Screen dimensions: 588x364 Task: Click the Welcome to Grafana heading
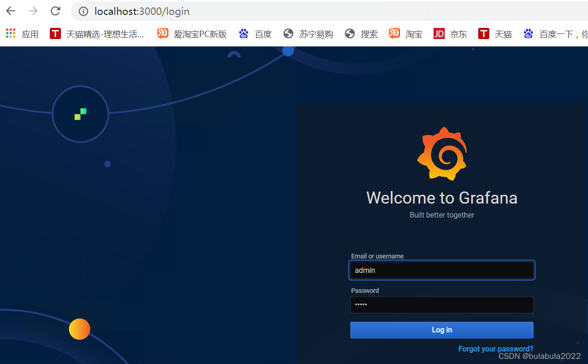(x=442, y=198)
